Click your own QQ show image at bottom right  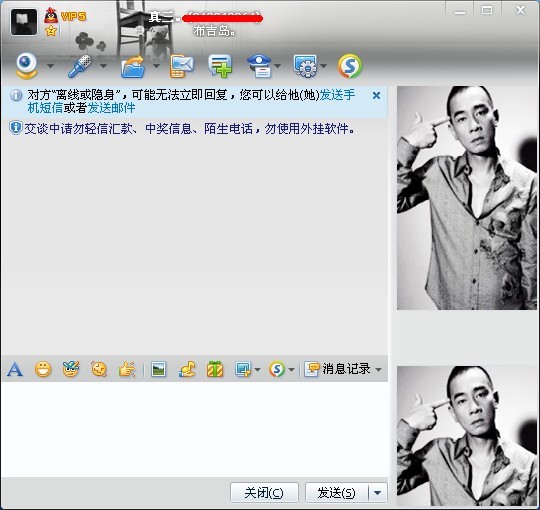[x=467, y=436]
